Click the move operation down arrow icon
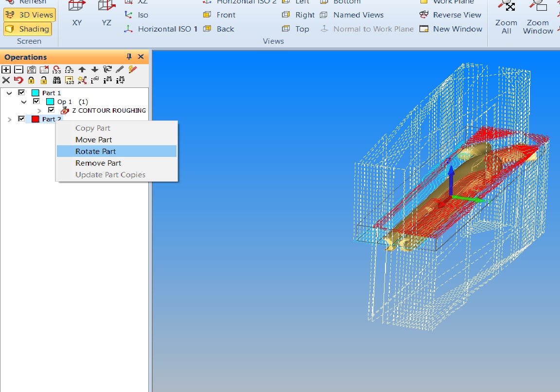Screen dimensions: 560x392 95,69
